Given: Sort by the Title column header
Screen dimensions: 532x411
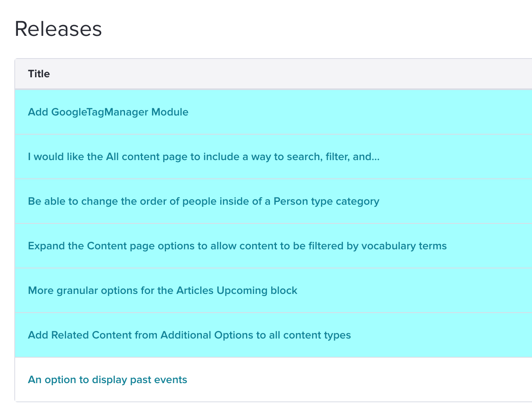Looking at the screenshot, I should pyautogui.click(x=39, y=74).
